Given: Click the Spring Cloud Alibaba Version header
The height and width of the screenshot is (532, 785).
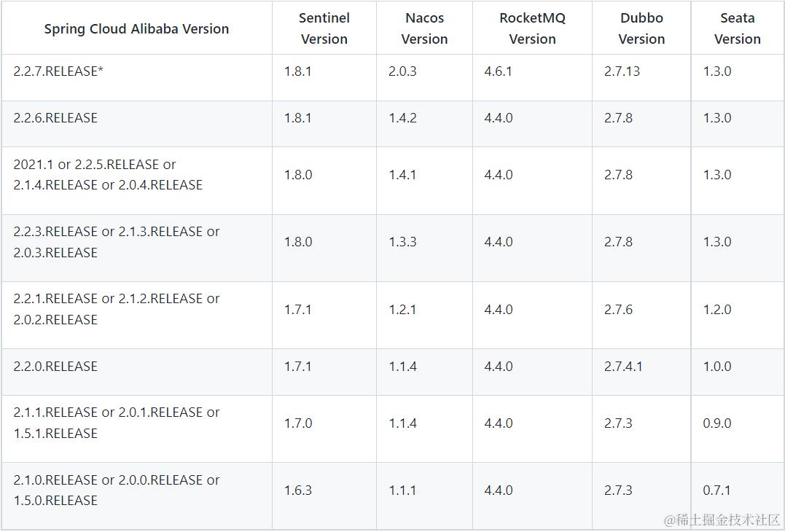Looking at the screenshot, I should pos(136,29).
